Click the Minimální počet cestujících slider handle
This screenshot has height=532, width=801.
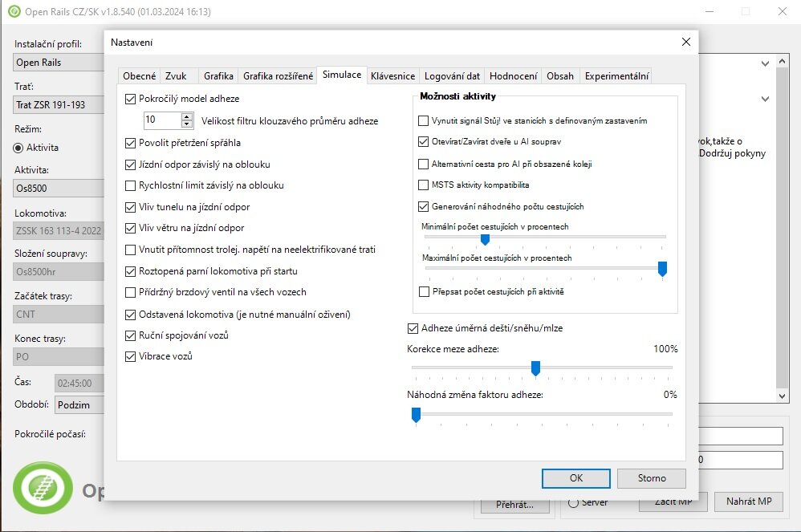485,239
